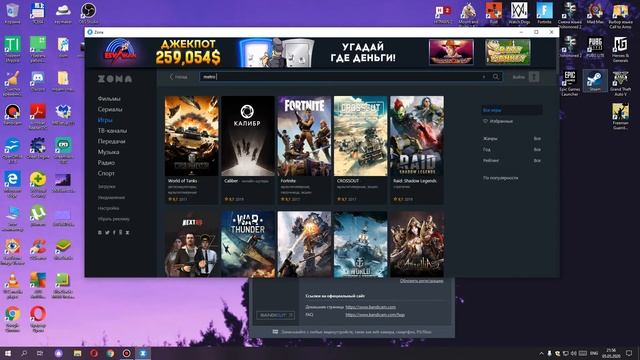Open the Спорт section in Zona sidebar
The image size is (640, 360).
106,173
